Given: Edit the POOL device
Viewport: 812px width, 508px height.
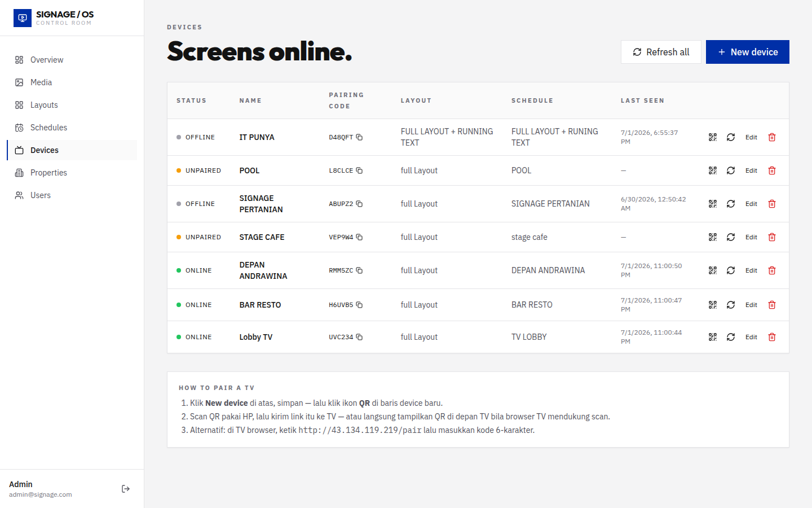Looking at the screenshot, I should tap(751, 170).
